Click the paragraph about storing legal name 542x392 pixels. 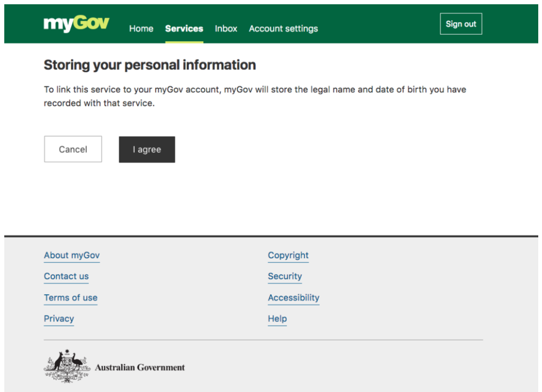255,96
